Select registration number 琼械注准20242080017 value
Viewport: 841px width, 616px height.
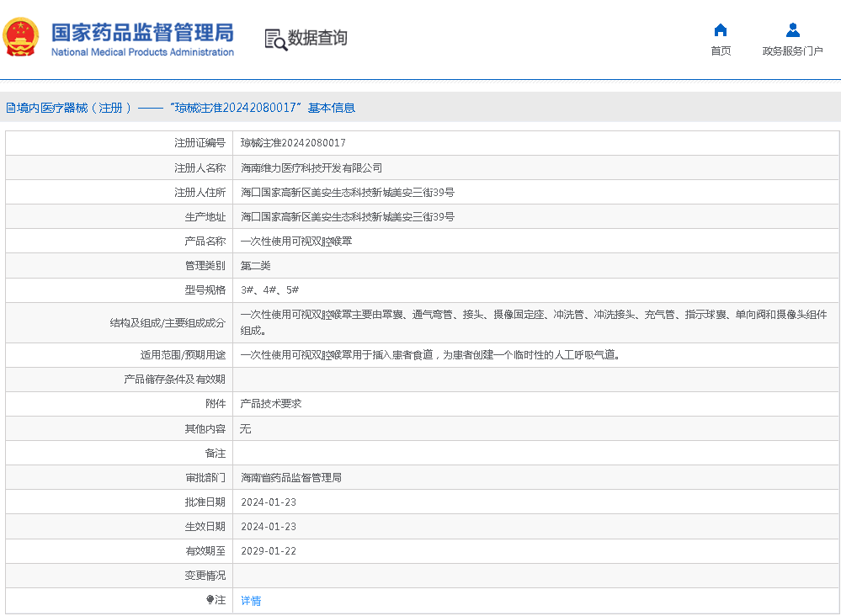[293, 143]
